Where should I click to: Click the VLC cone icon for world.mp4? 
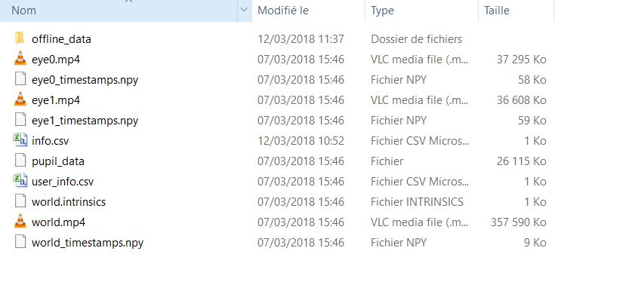[20, 222]
